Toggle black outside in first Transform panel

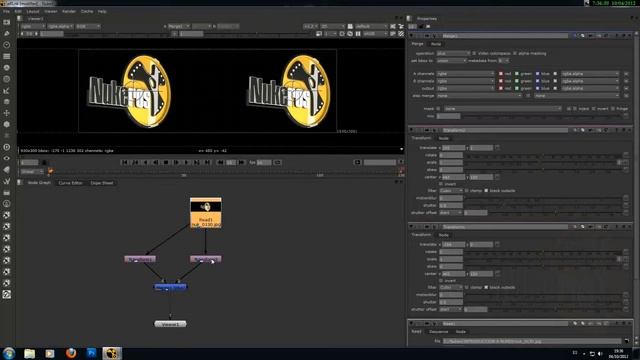coord(486,191)
